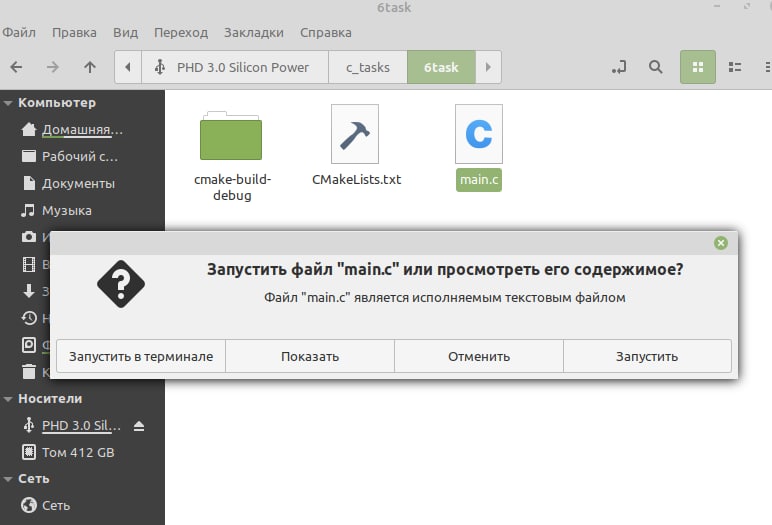Open the Справка menu
Screen dimensions: 772x525
[325, 33]
